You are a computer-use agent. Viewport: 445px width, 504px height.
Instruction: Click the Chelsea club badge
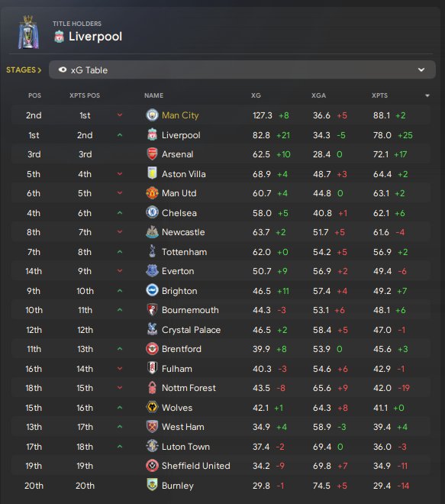click(x=152, y=212)
